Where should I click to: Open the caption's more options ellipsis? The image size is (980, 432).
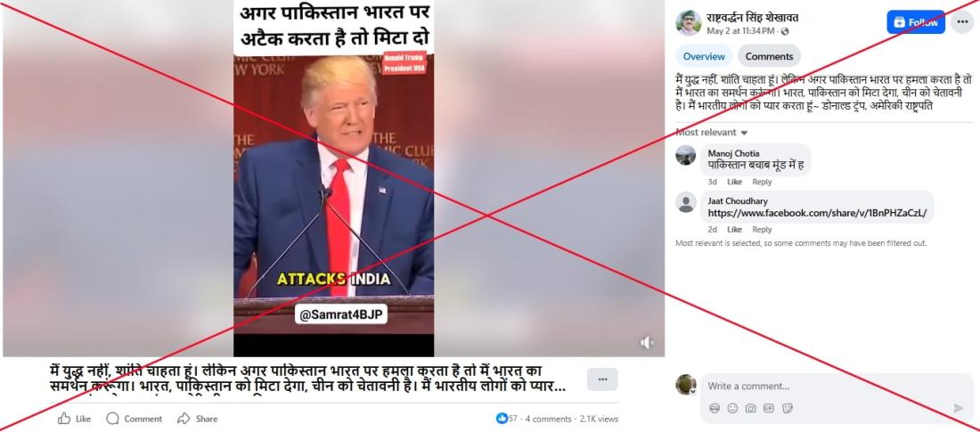(x=602, y=379)
